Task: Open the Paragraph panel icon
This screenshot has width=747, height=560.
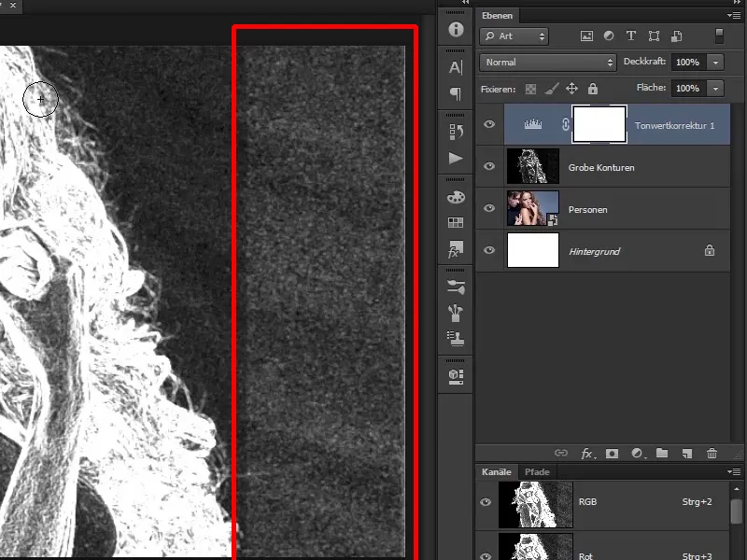Action: coord(456,93)
